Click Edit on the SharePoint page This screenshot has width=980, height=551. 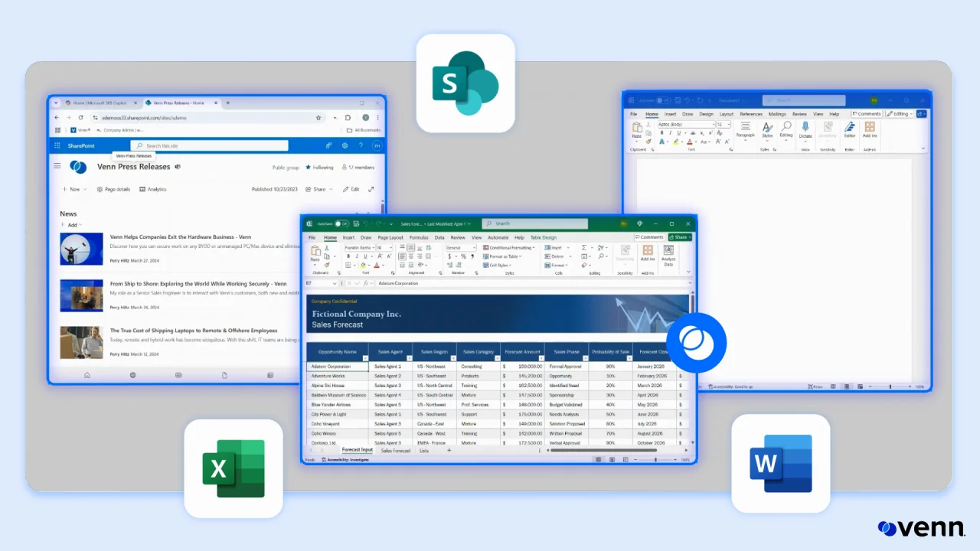point(351,189)
